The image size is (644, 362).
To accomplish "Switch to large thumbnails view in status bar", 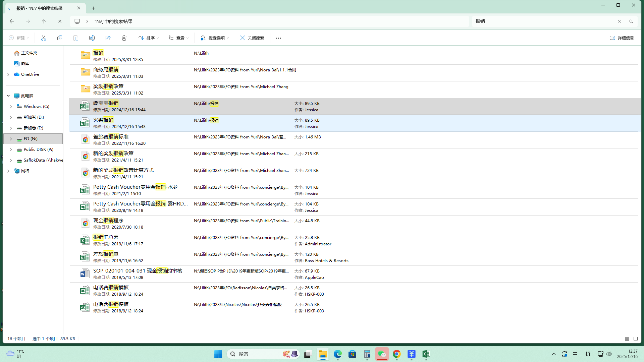I will [x=636, y=339].
